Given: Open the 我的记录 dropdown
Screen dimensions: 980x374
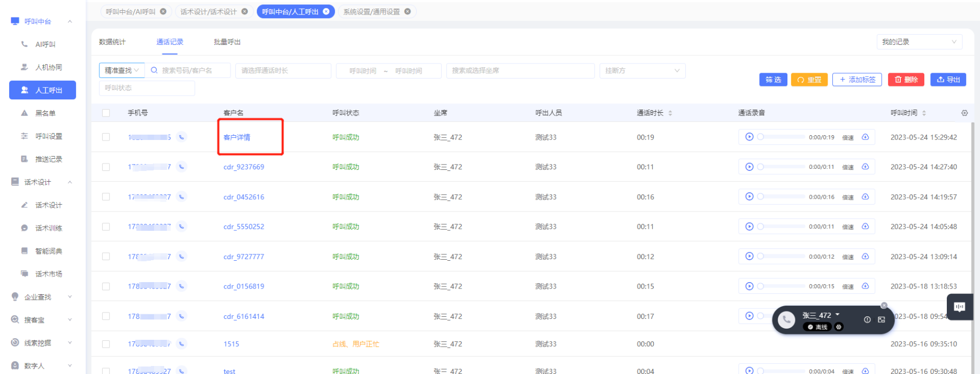Looking at the screenshot, I should click(918, 42).
